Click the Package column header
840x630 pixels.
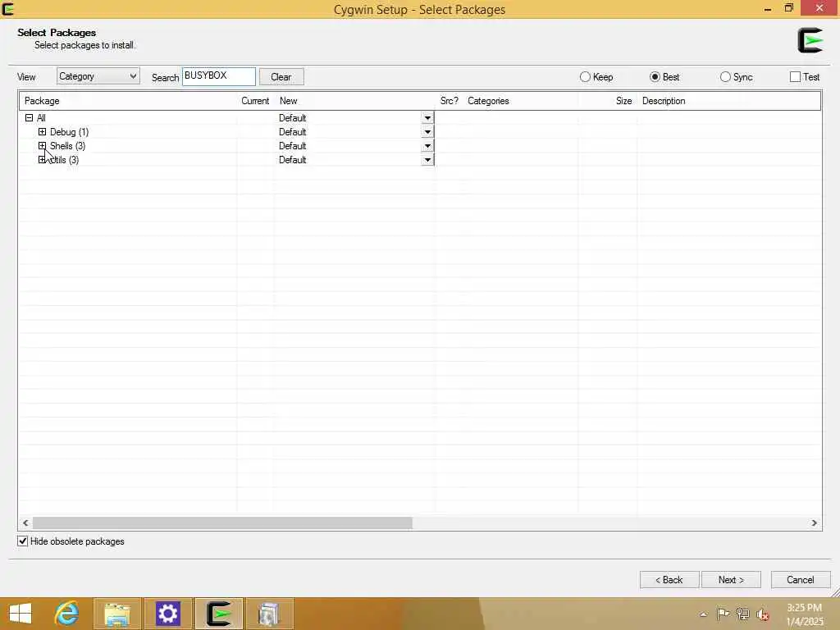click(x=128, y=101)
